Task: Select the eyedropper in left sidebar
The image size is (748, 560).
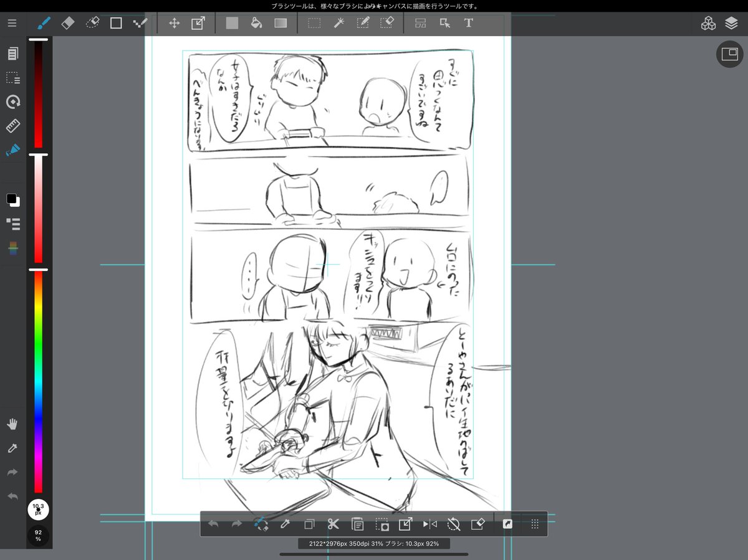Action: (12, 448)
